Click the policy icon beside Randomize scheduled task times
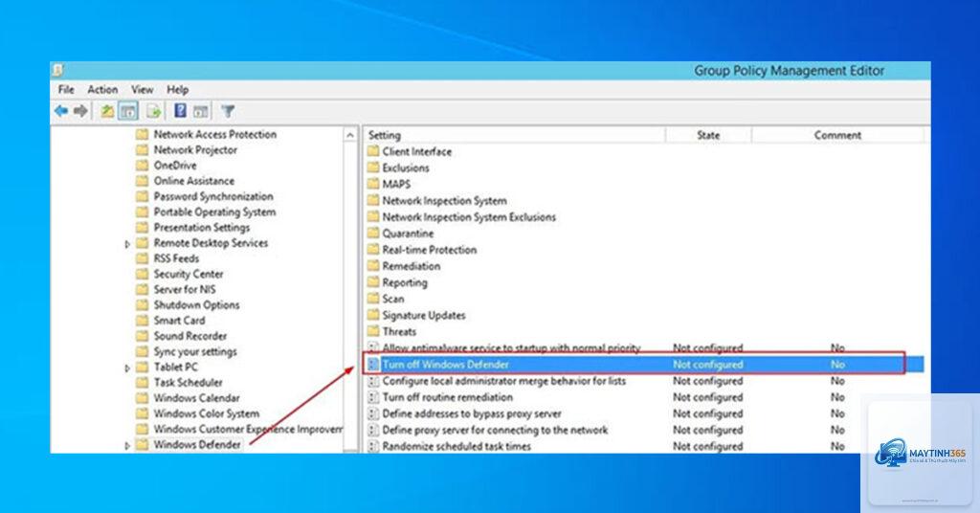This screenshot has height=513, width=980. point(374,446)
